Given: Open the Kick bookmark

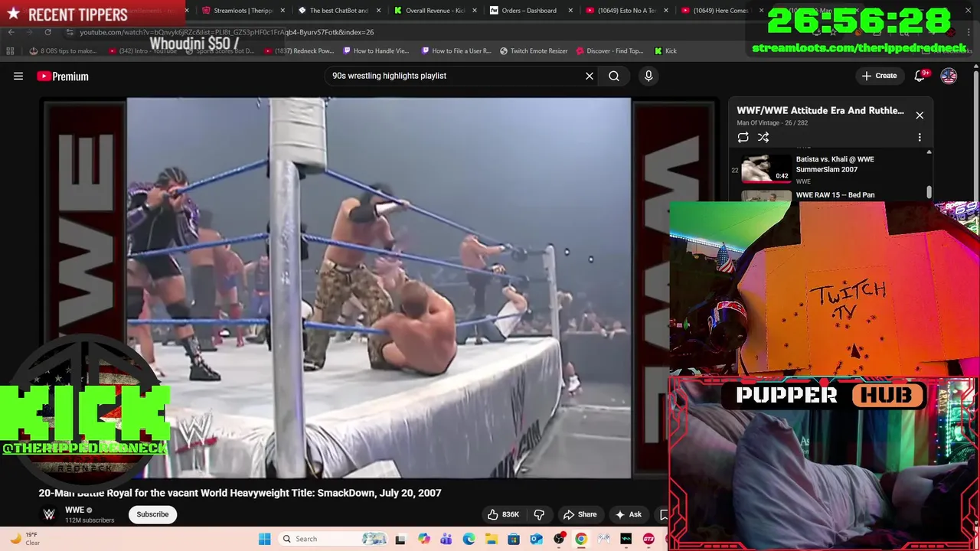Looking at the screenshot, I should click(x=665, y=51).
